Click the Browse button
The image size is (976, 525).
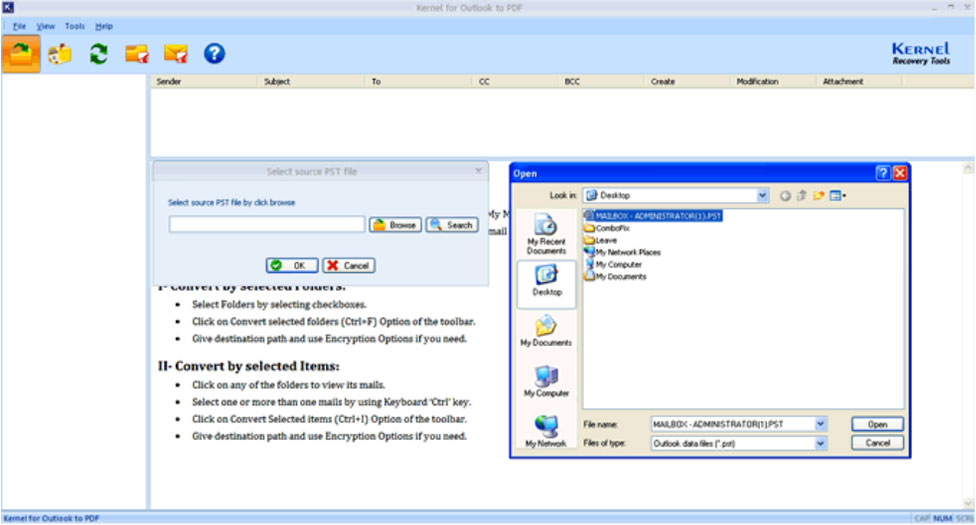click(395, 225)
